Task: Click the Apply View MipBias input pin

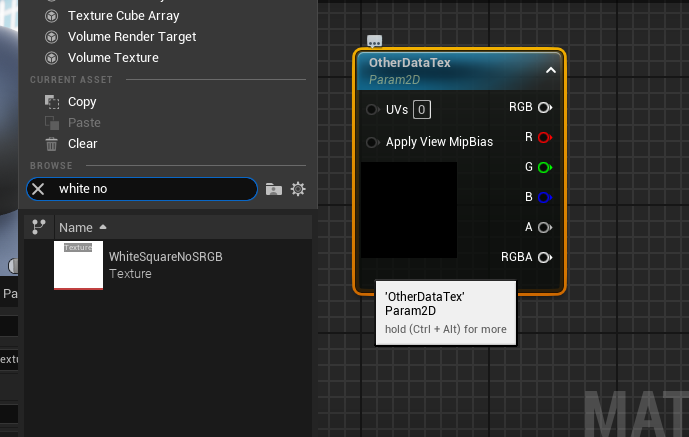Action: 372,142
